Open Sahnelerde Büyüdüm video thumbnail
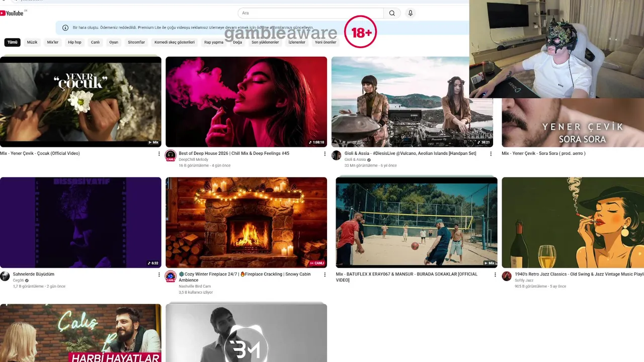644x362 pixels. coord(80,222)
